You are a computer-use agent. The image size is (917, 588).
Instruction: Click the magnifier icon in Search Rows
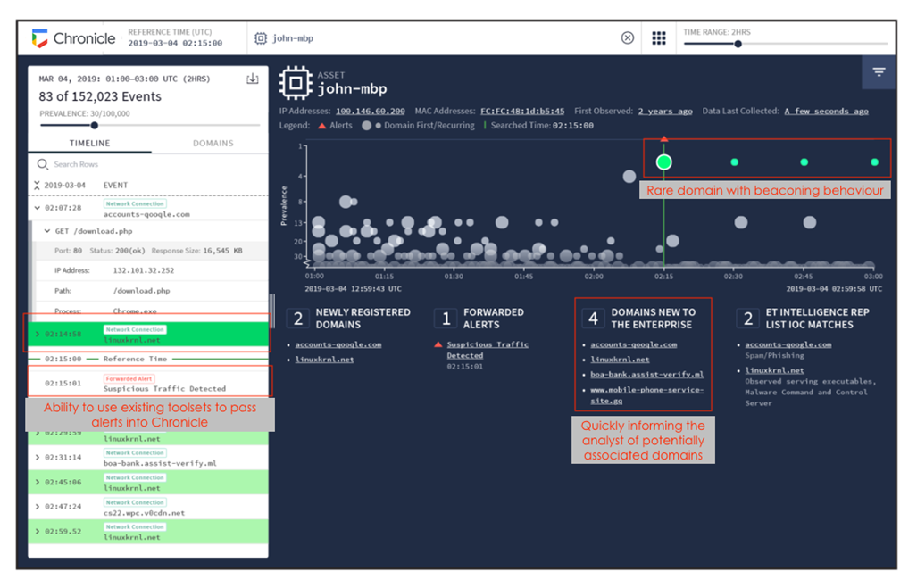43,164
